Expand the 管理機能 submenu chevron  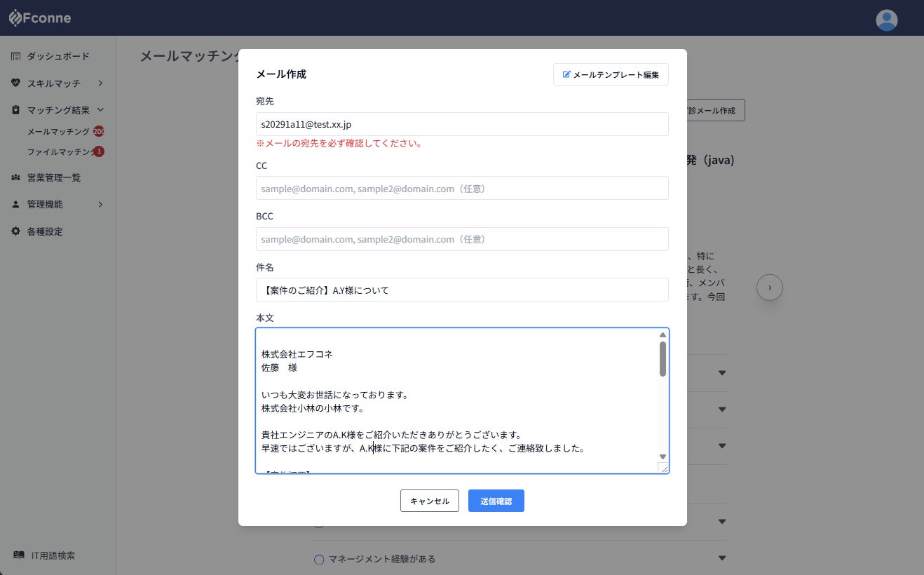pyautogui.click(x=100, y=204)
